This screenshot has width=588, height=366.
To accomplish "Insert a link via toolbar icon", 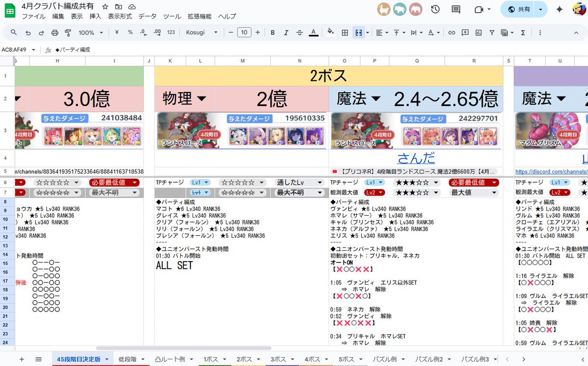I will tap(452, 32).
